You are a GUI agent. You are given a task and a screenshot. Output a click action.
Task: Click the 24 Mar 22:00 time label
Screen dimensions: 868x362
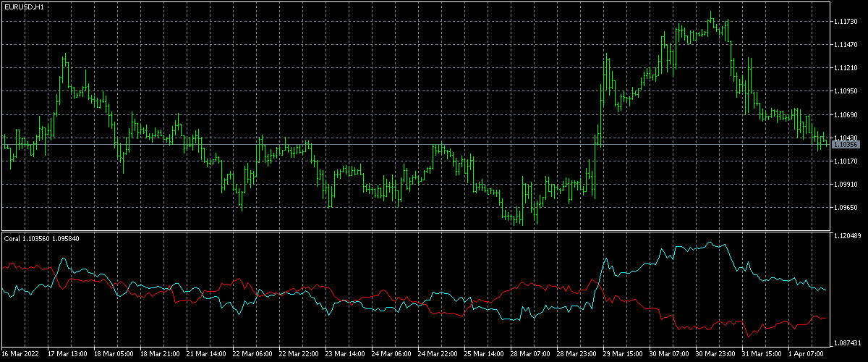pyautogui.click(x=438, y=354)
